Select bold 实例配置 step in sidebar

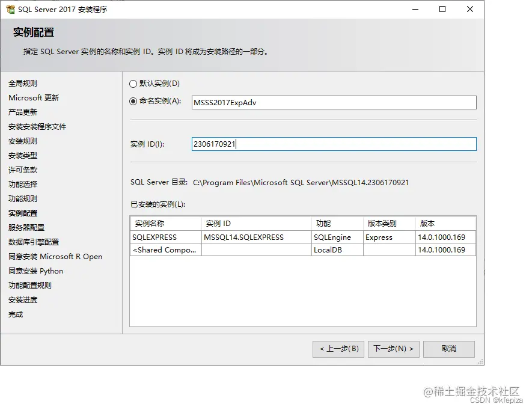pyautogui.click(x=23, y=213)
